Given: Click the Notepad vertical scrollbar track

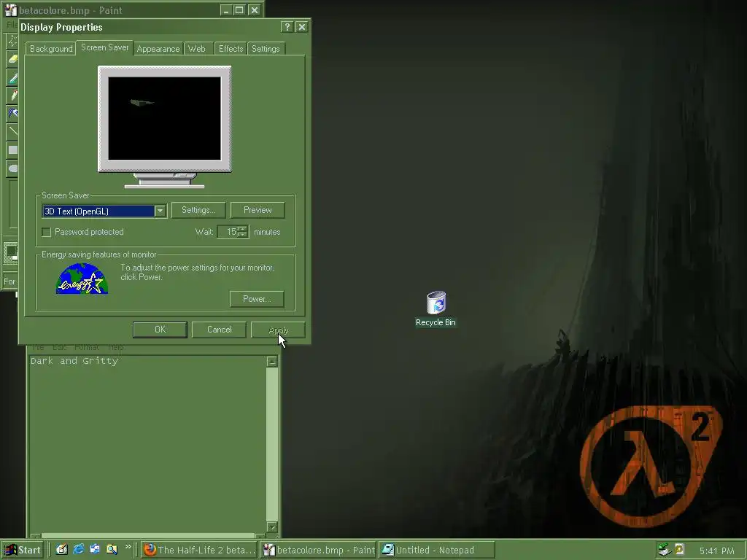Looking at the screenshot, I should point(272,444).
